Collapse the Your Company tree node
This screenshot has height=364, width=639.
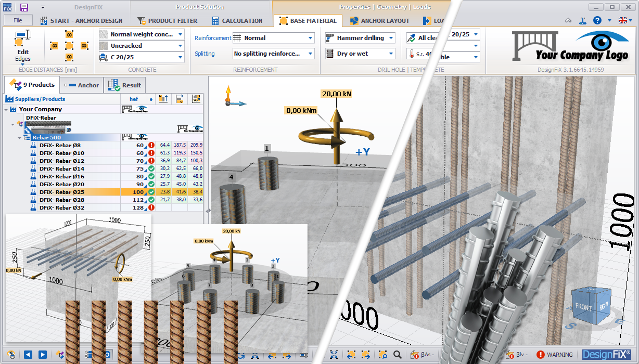click(7, 109)
